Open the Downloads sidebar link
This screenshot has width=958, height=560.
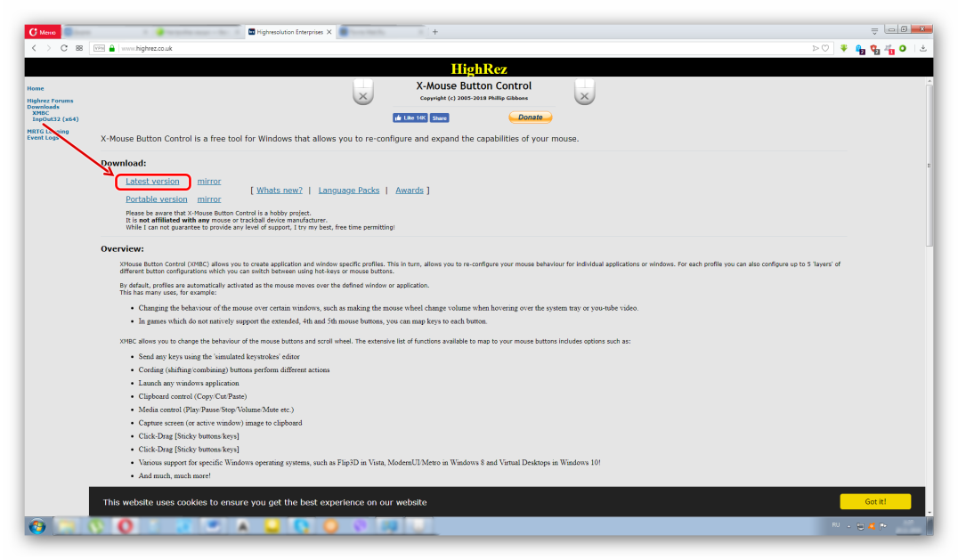click(43, 107)
